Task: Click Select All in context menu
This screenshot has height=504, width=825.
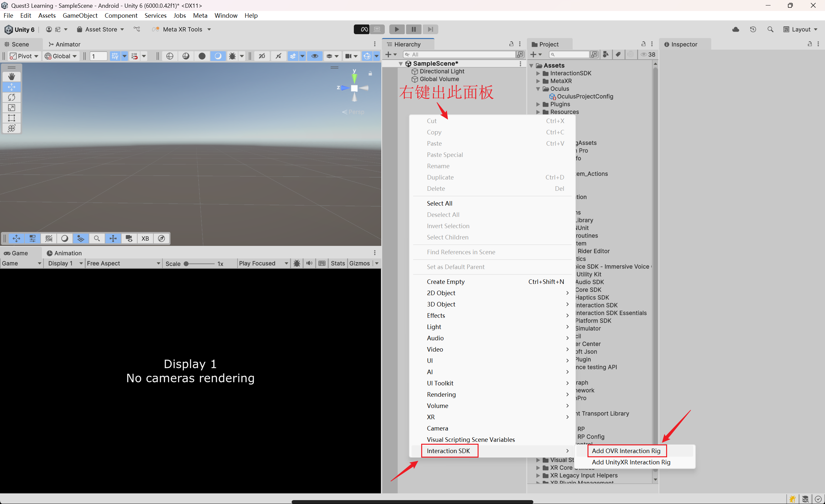Action: click(x=492, y=204)
